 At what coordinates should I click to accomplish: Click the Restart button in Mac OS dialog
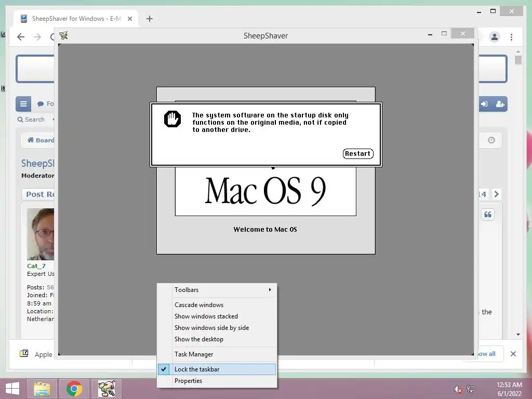click(358, 154)
